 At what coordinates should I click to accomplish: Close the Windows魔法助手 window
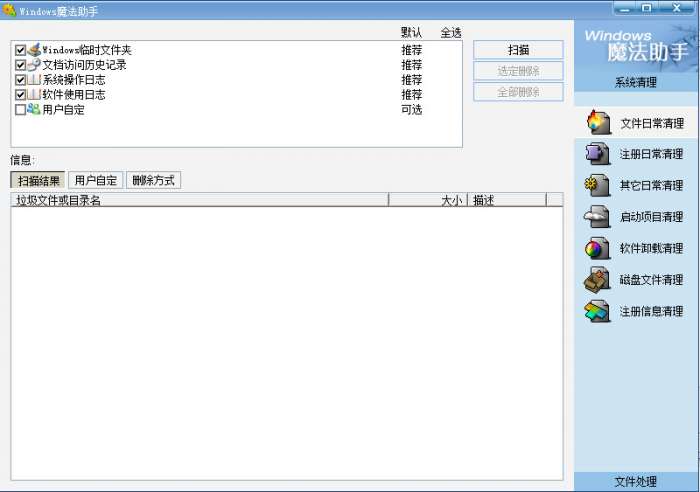676,8
